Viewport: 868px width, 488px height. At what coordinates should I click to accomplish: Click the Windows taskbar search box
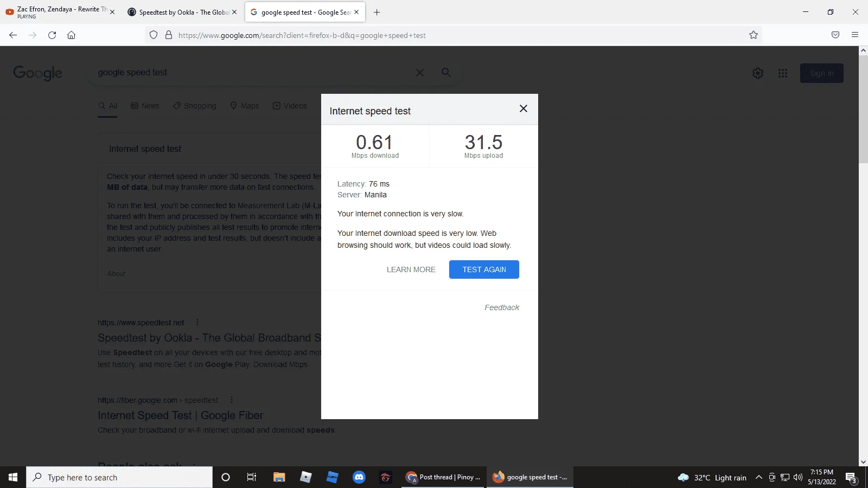click(119, 477)
